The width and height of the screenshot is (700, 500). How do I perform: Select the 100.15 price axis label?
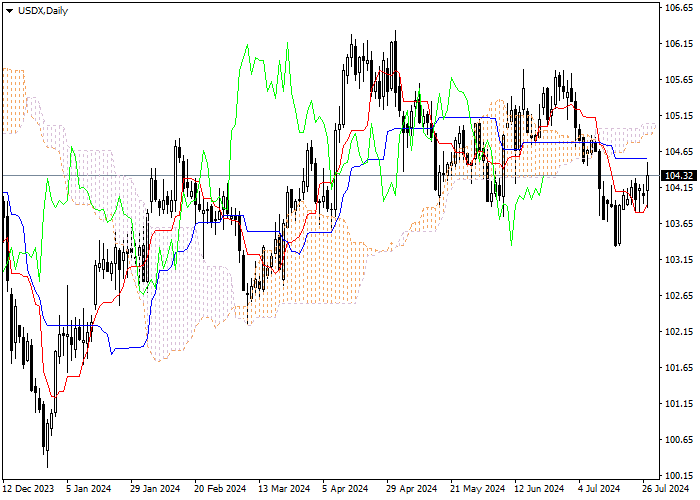click(x=679, y=475)
